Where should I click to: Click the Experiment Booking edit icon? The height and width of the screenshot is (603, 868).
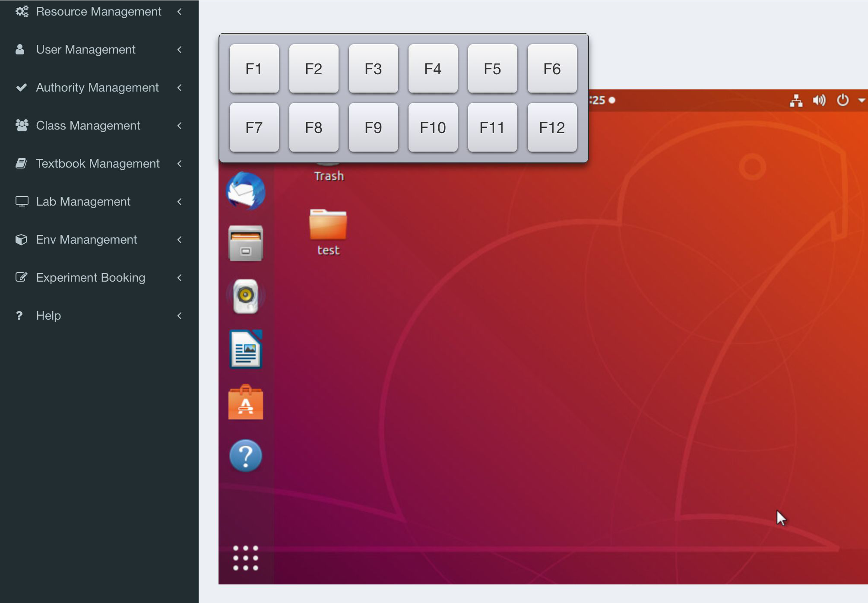[22, 277]
